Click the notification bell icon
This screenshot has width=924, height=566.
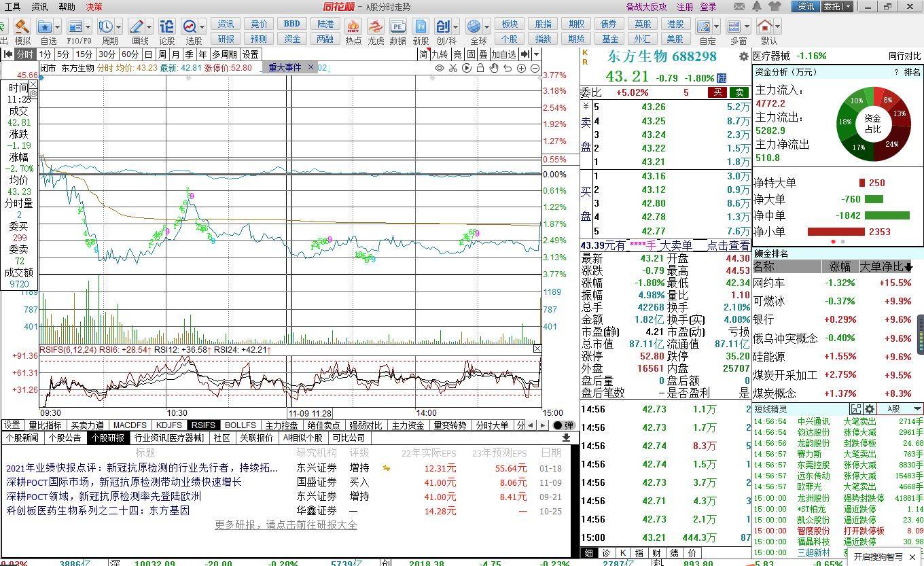click(757, 6)
